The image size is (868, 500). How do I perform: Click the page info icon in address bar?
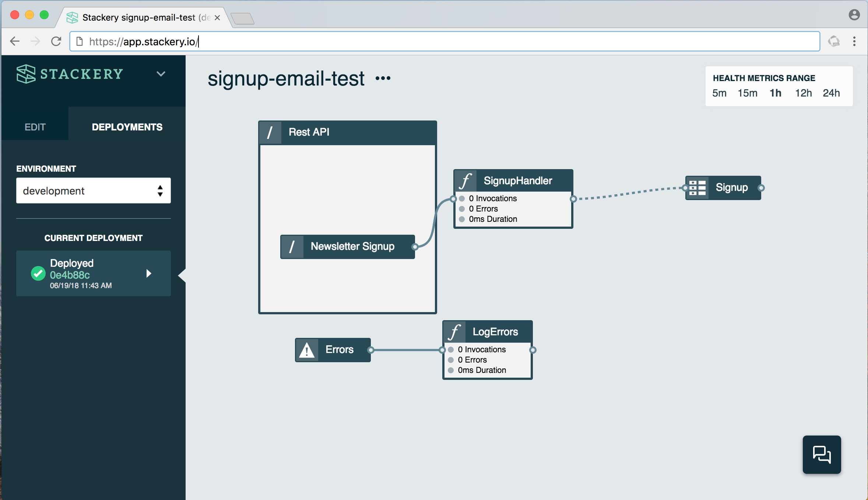click(x=80, y=41)
